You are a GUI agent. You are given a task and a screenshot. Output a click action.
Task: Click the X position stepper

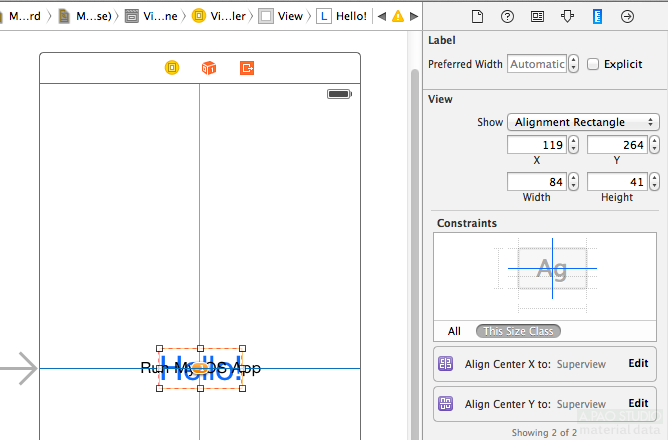(573, 145)
